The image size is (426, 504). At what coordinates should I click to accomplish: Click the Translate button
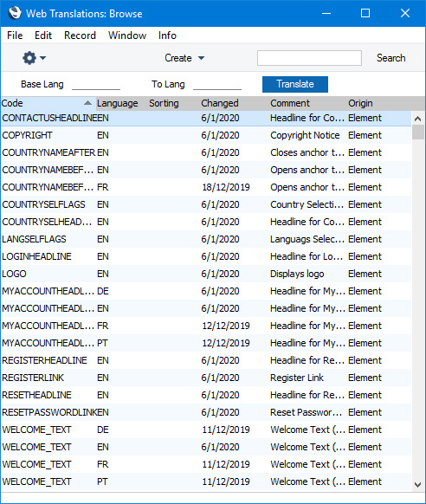pyautogui.click(x=295, y=84)
